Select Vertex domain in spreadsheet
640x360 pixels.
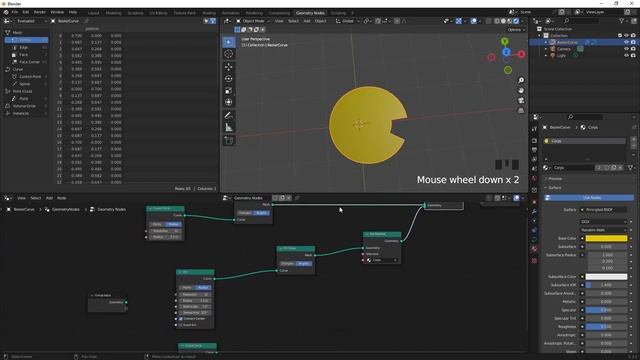[27, 40]
